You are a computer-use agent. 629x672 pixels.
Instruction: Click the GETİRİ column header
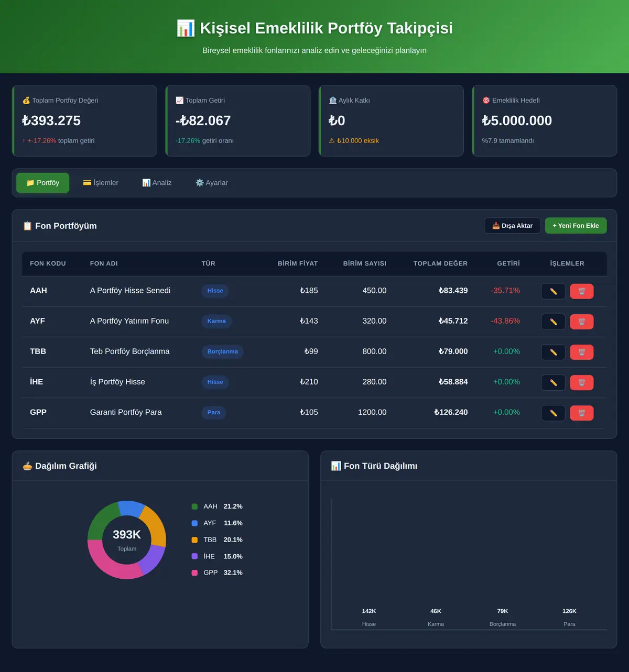click(508, 263)
